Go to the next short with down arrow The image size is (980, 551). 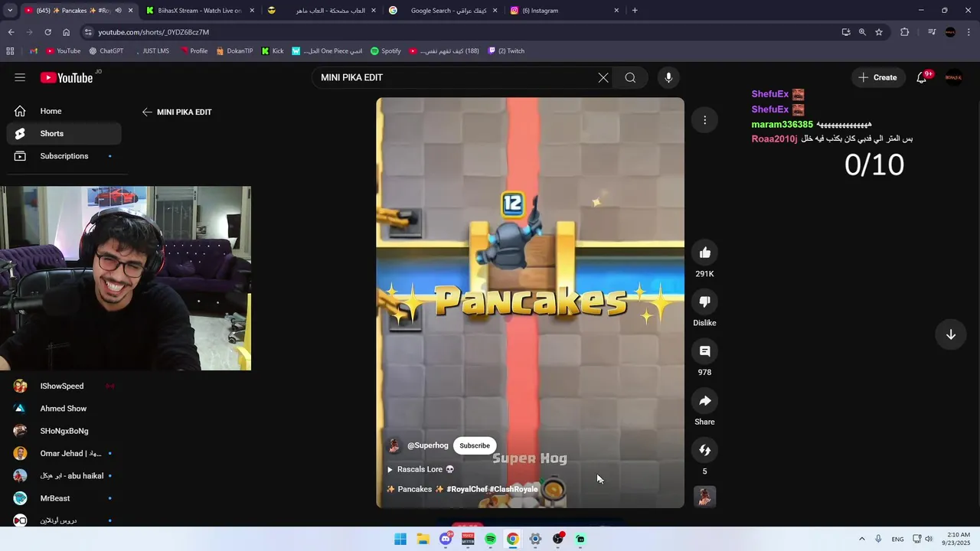[951, 334]
